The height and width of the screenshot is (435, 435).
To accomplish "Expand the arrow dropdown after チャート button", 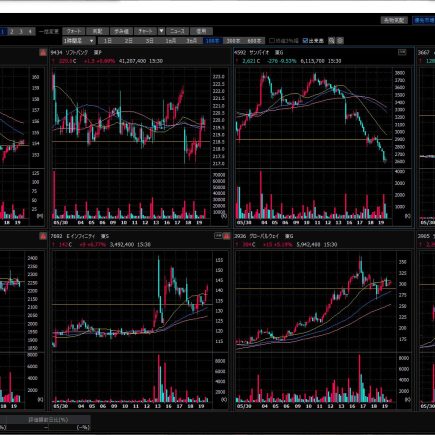I will tap(161, 31).
